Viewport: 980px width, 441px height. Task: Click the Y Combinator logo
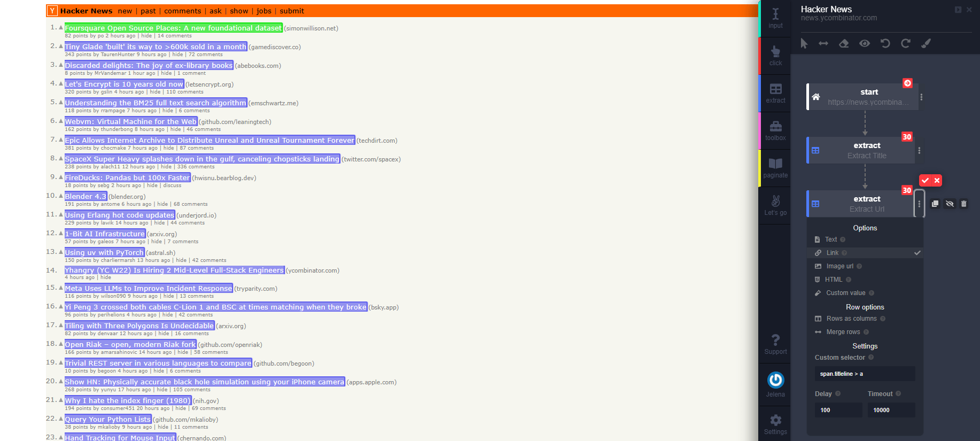(52, 11)
